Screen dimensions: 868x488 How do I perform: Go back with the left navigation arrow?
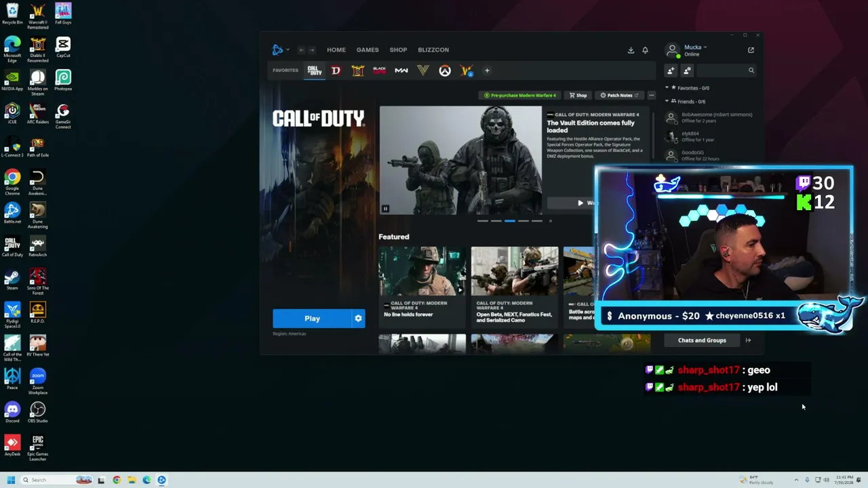[x=301, y=50]
